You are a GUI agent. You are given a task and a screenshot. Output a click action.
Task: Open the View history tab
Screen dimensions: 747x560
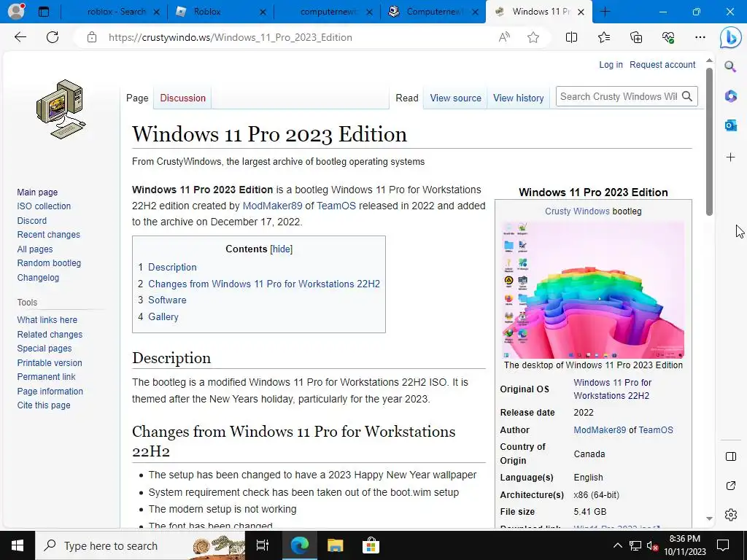(x=519, y=98)
